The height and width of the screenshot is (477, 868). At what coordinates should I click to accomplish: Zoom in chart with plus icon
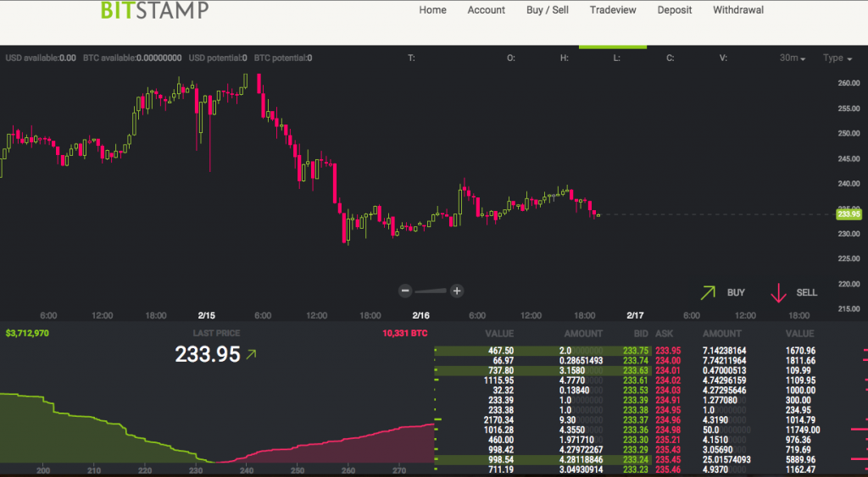click(457, 291)
